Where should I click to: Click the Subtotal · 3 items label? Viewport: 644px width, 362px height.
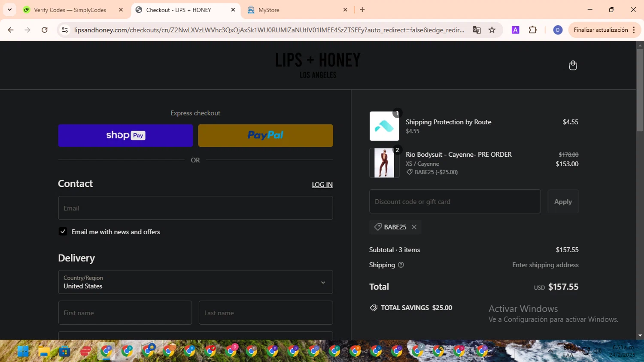(395, 250)
